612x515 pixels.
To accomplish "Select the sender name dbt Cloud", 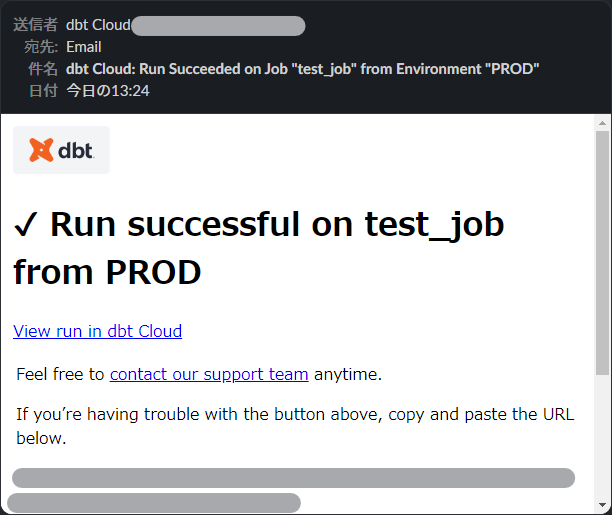I will (x=98, y=25).
